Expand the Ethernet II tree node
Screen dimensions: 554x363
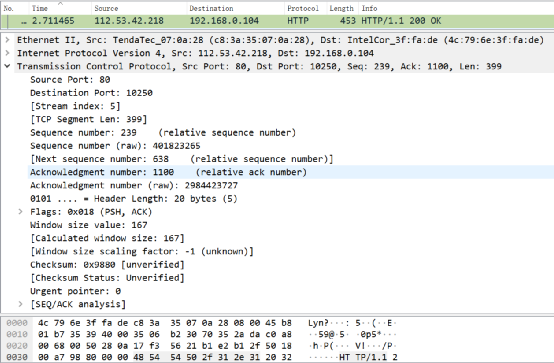7,40
